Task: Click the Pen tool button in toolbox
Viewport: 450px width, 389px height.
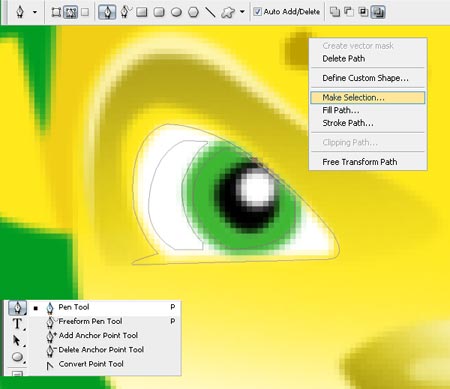Action: click(x=17, y=307)
